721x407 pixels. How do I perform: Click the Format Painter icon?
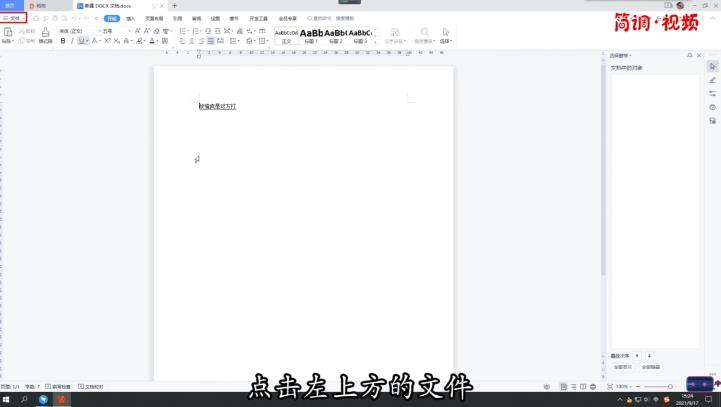point(46,33)
